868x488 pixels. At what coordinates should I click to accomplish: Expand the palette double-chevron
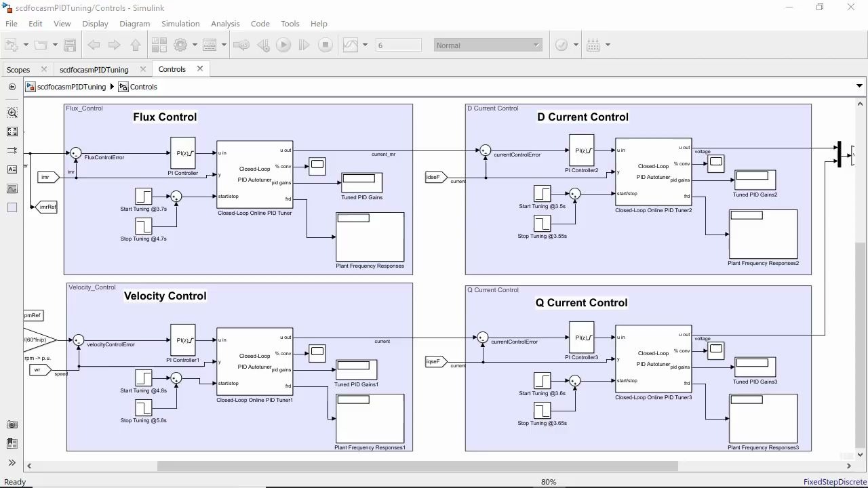coord(12,463)
